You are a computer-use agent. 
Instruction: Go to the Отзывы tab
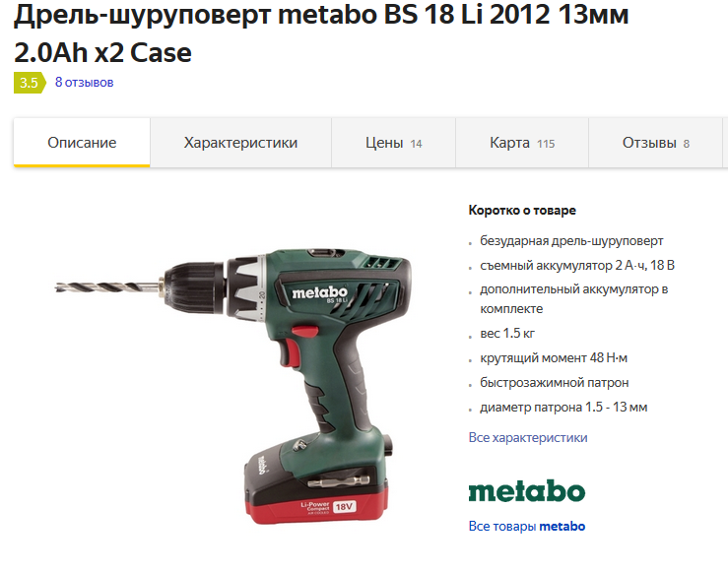655,143
